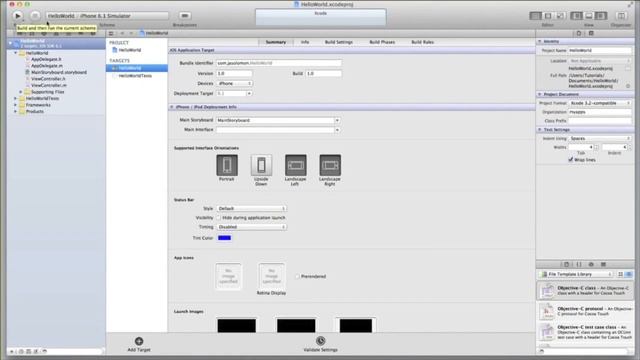Switch to the Build Settings tab

(339, 42)
